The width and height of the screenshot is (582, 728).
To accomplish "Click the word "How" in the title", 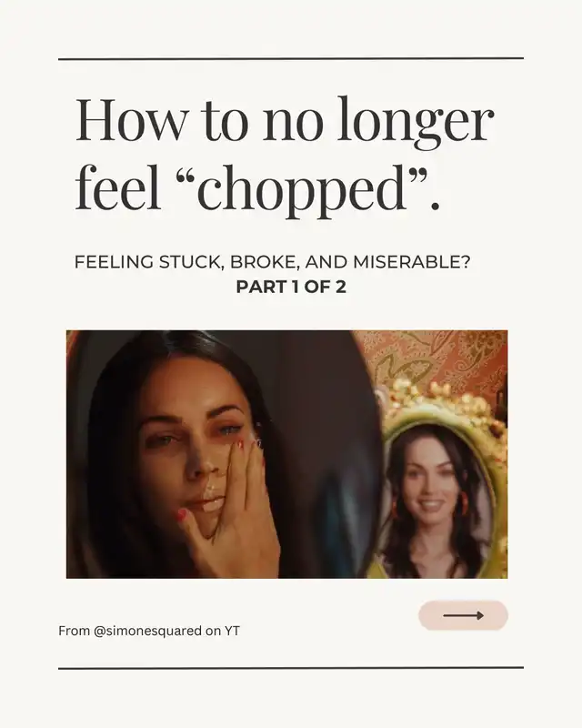I will pyautogui.click(x=129, y=119).
